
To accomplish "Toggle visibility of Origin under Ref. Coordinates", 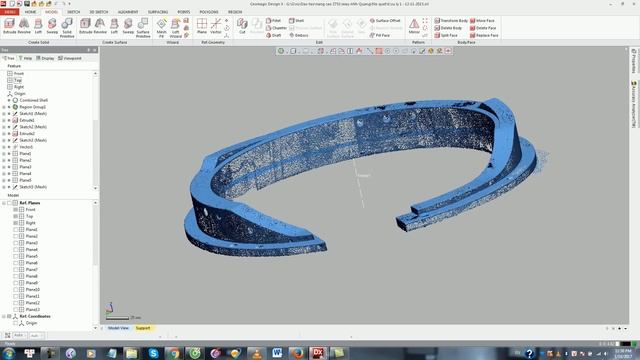I will (x=16, y=323).
